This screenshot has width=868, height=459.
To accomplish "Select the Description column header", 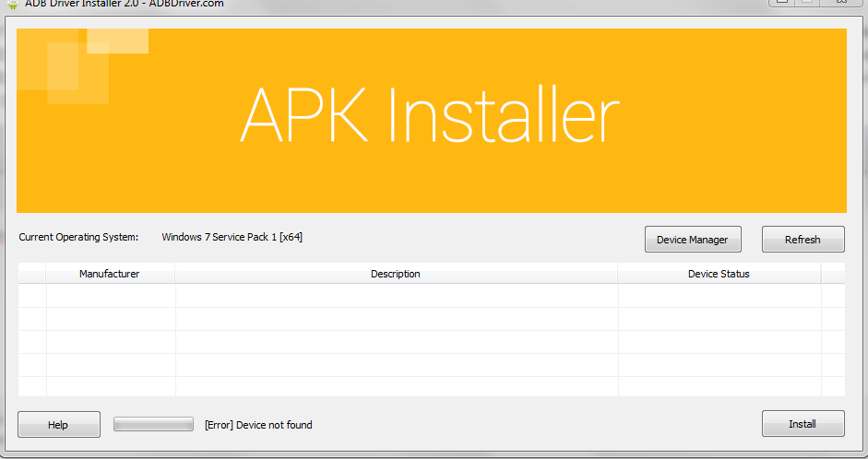I will click(x=396, y=274).
